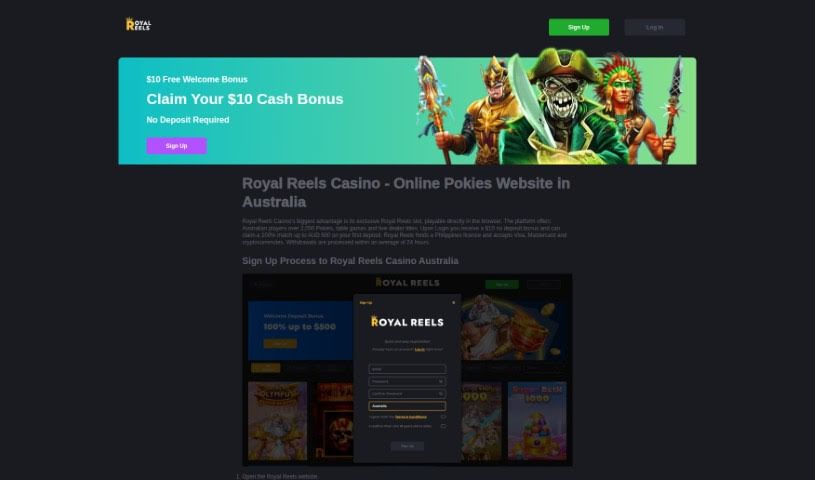
Task: Open the Log In button in the header
Action: (654, 28)
